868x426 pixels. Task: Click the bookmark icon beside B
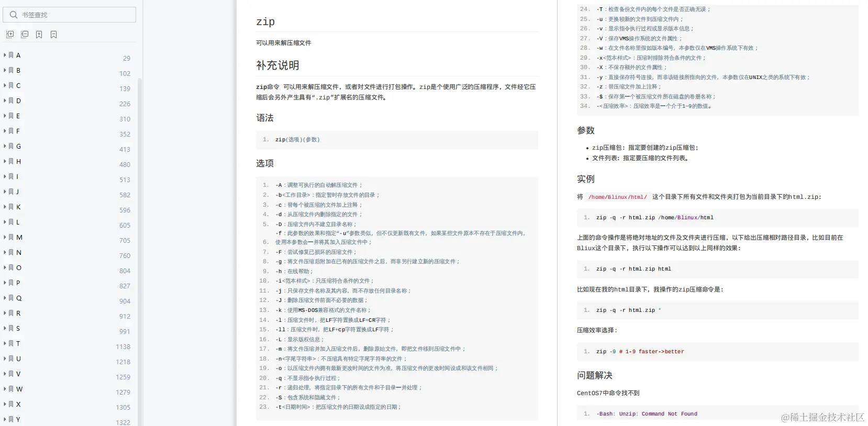tap(11, 70)
